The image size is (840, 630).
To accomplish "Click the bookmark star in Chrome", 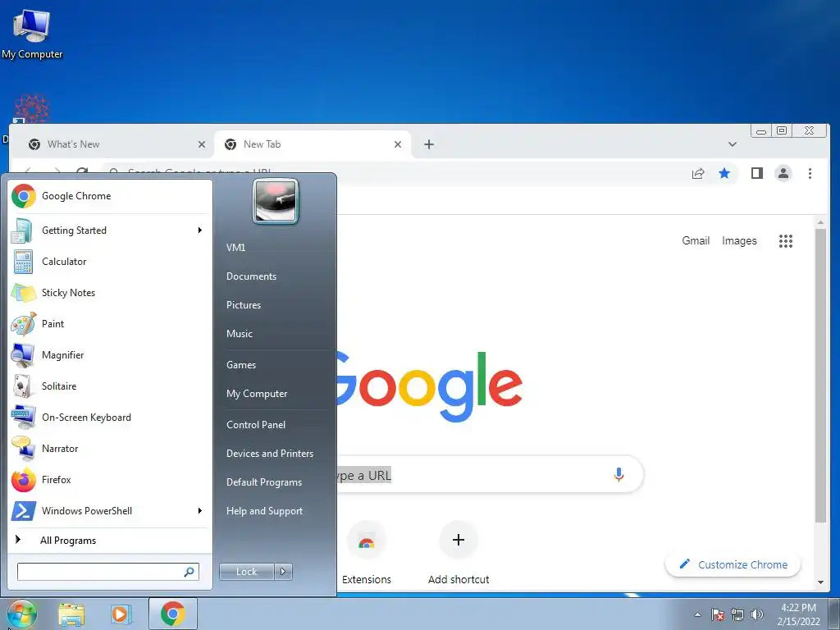I will click(x=724, y=173).
